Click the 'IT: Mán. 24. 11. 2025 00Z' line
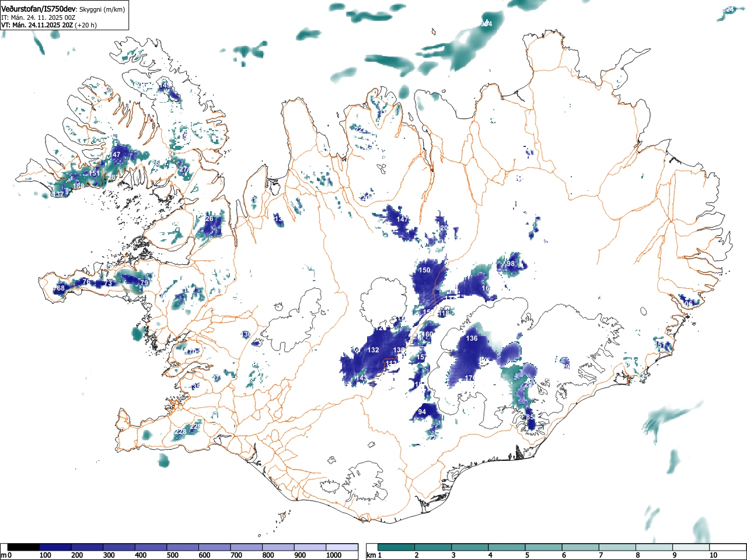 pos(39,17)
